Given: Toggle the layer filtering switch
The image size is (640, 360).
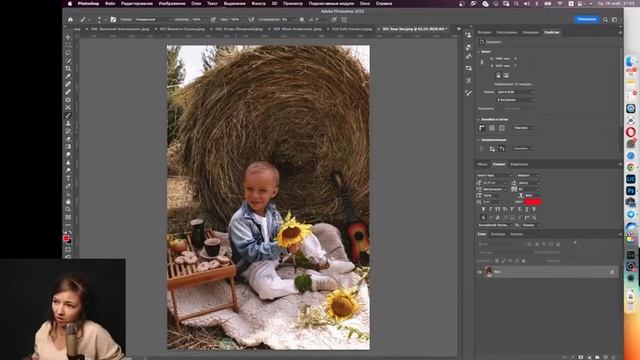Looking at the screenshot, I should coord(575,243).
